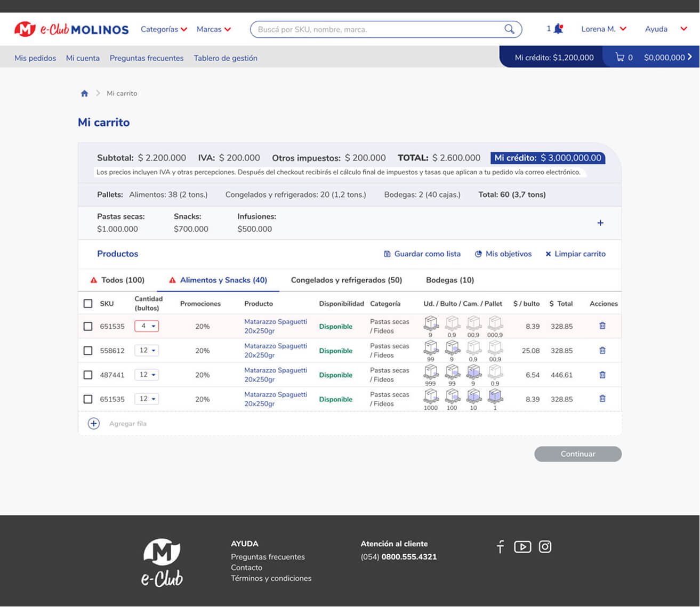Switch to Bodegas (10) tab
This screenshot has width=700, height=607.
point(450,280)
